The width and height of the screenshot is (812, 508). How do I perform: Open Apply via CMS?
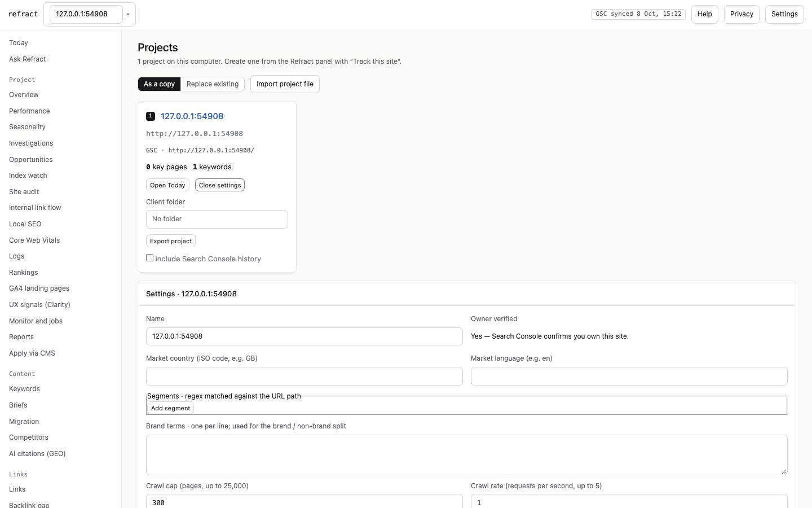click(x=32, y=353)
